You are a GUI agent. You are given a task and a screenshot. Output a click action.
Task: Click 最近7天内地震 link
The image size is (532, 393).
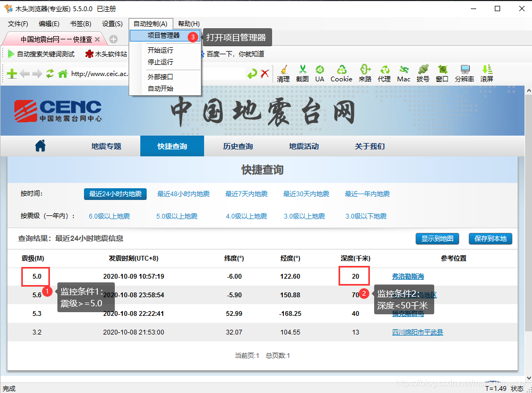246,194
